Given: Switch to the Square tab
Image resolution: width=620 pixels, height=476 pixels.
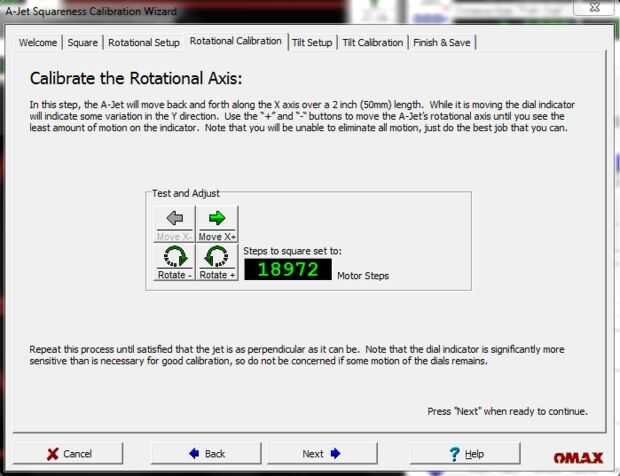Looking at the screenshot, I should coord(82,43).
